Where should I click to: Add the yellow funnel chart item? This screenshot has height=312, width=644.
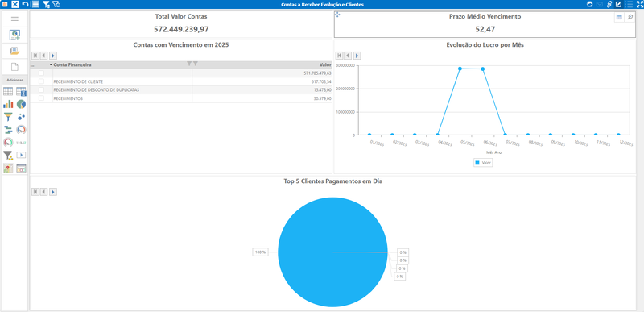pyautogui.click(x=8, y=117)
